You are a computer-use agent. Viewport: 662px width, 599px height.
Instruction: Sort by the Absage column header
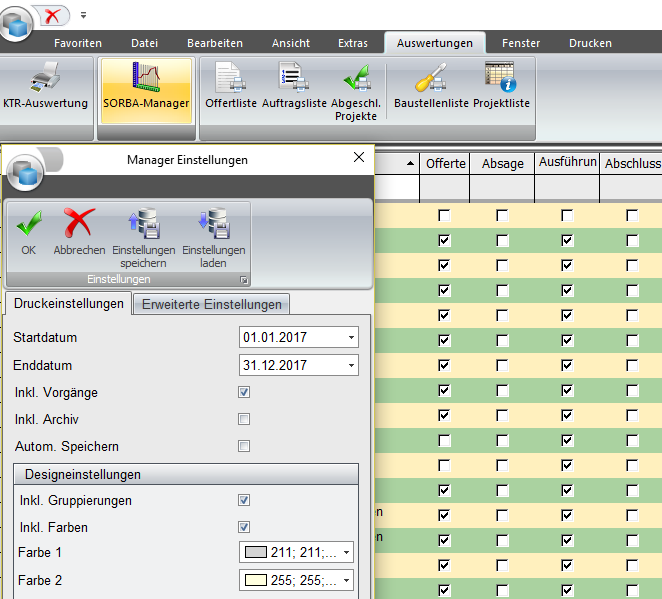[502, 163]
